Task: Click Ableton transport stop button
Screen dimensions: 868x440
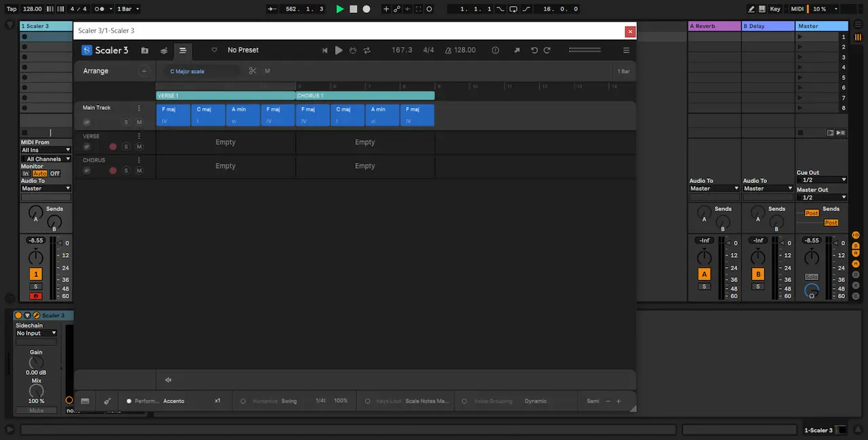Action: [353, 9]
